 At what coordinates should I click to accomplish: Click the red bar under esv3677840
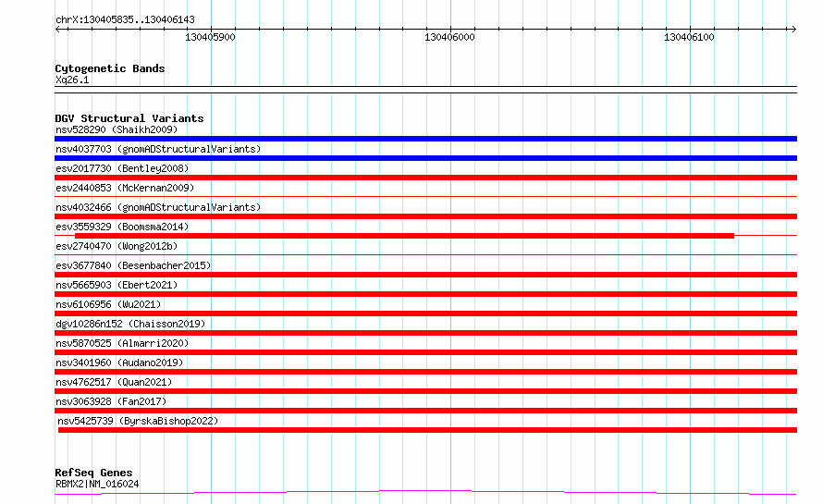click(425, 275)
